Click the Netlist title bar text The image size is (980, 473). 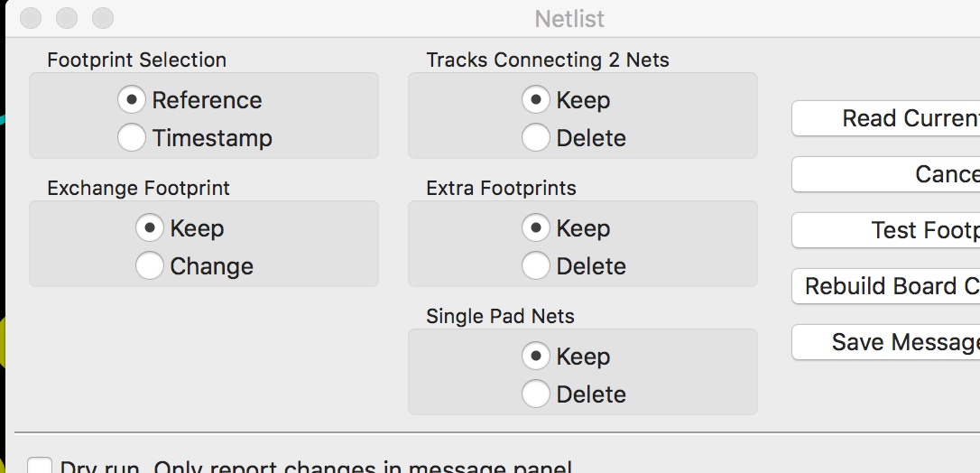(569, 19)
